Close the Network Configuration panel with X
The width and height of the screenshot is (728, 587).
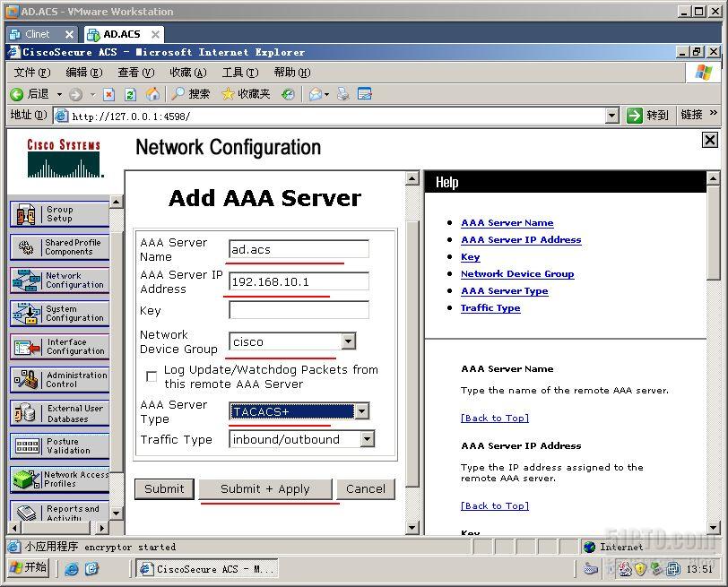point(710,140)
